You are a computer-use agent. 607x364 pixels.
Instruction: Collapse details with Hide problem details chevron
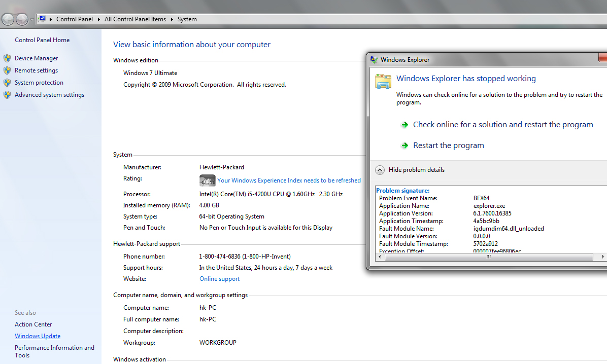tap(380, 170)
